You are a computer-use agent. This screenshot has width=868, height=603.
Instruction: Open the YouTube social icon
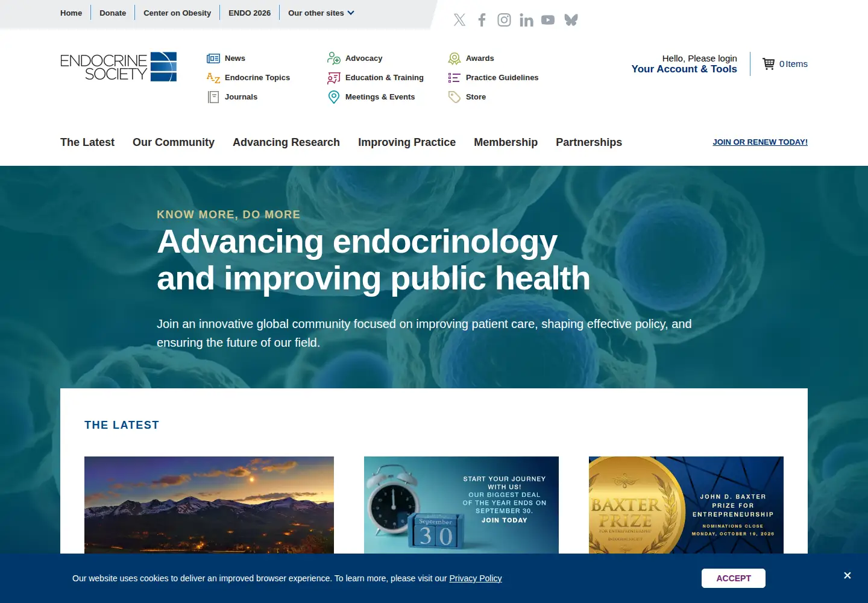click(548, 20)
